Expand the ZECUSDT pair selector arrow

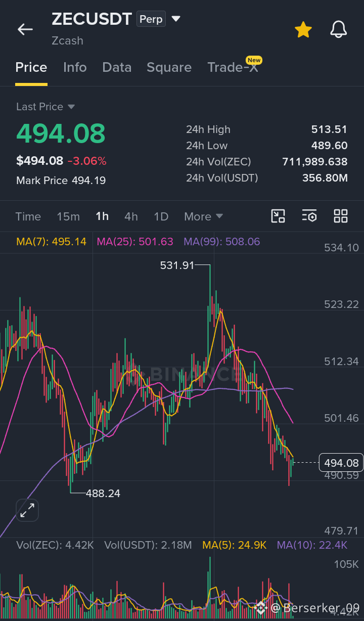pyautogui.click(x=176, y=19)
